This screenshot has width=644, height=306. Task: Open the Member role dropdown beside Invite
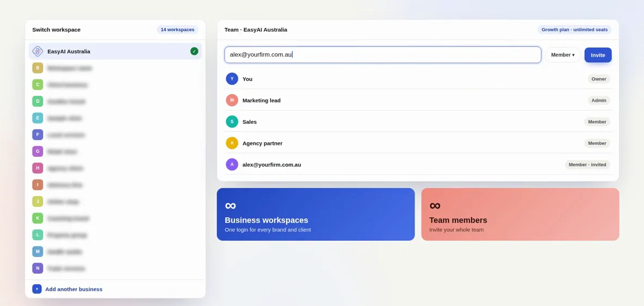pos(562,54)
